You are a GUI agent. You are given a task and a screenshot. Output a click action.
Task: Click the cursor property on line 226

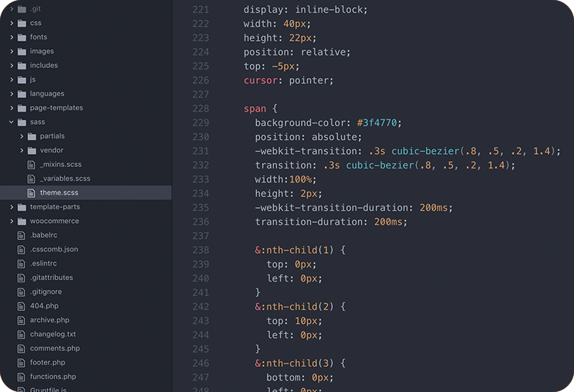(x=260, y=80)
